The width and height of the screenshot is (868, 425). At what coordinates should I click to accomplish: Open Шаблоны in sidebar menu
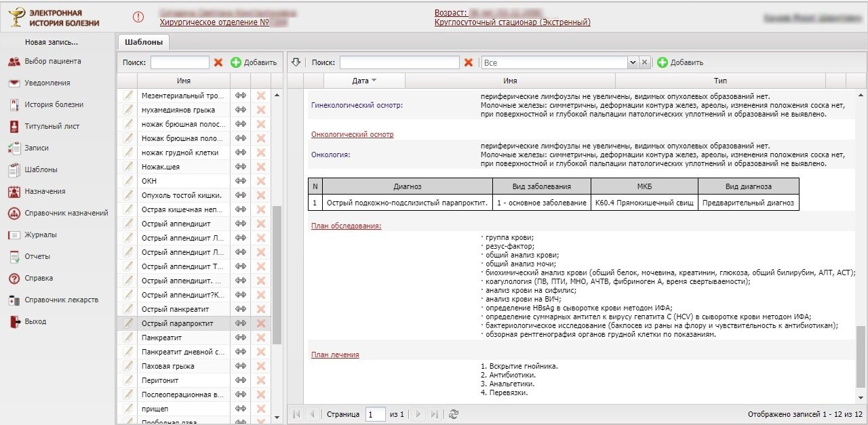[41, 169]
